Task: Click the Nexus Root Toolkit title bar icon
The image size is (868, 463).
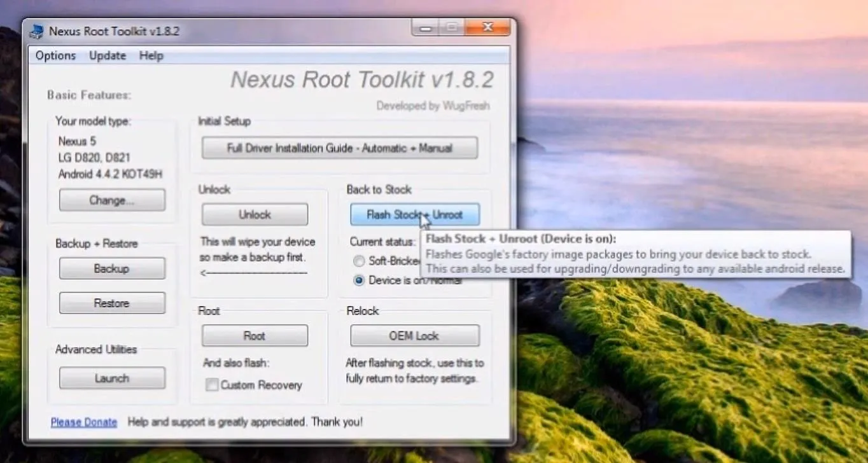Action: pyautogui.click(x=38, y=31)
